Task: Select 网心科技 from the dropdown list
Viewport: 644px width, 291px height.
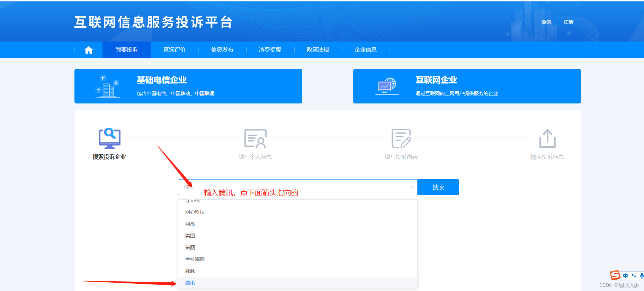Action: point(298,212)
